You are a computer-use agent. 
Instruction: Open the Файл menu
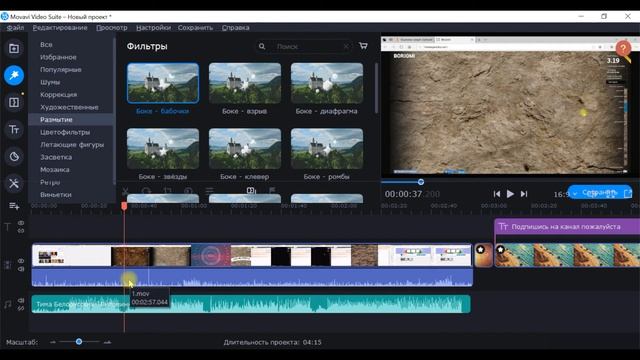coord(15,28)
